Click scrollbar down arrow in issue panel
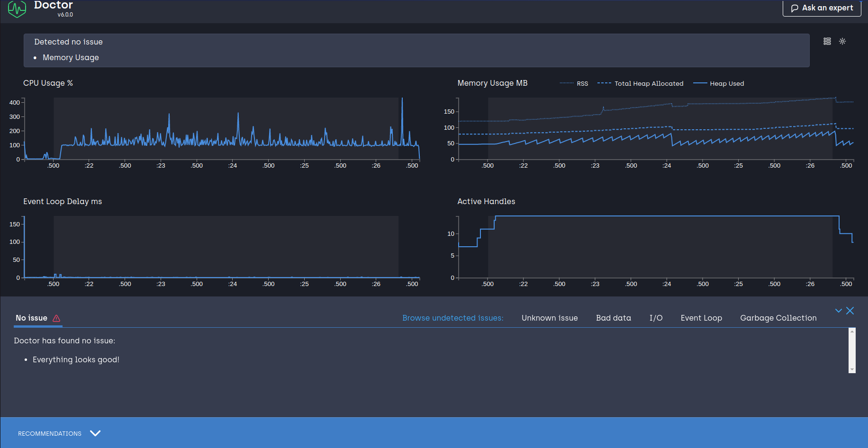The width and height of the screenshot is (868, 448). 852,369
